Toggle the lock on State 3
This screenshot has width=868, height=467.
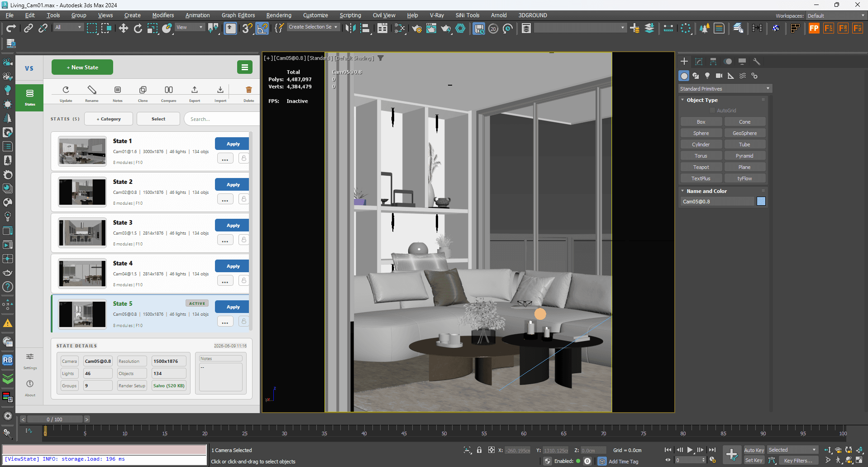(243, 240)
